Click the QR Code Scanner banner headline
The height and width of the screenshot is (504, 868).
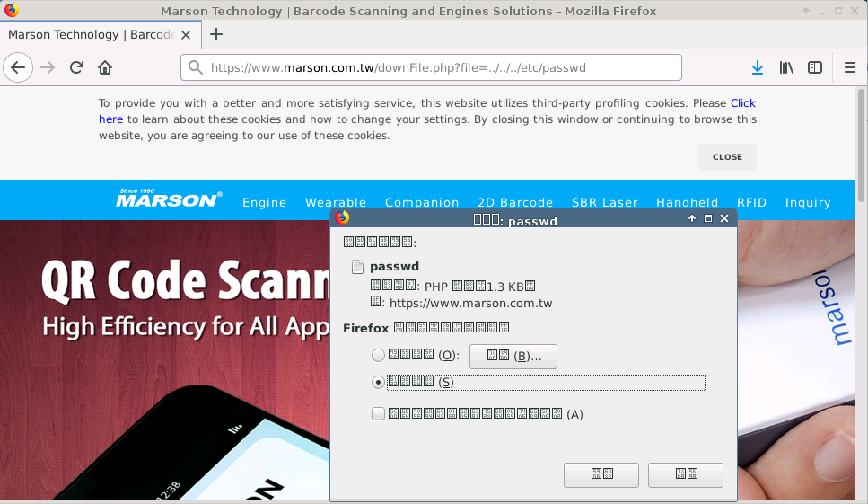(x=186, y=281)
